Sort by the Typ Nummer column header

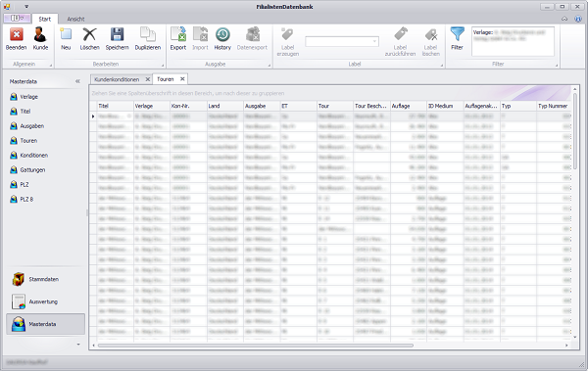point(554,106)
